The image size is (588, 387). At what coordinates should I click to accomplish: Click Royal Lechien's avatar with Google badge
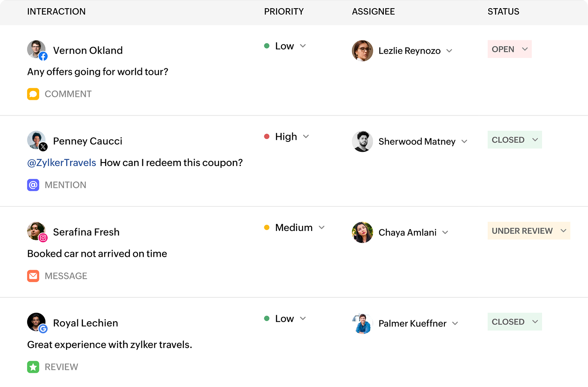(x=37, y=322)
